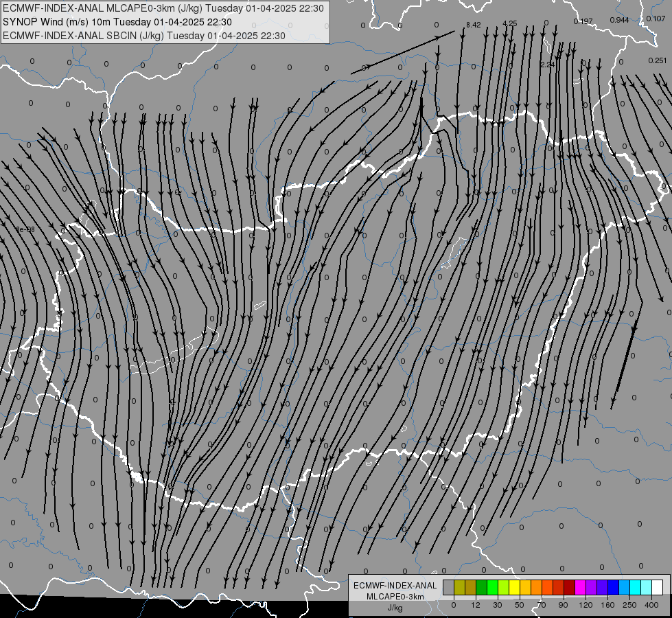Click the MLCAPE0-3km title line in header
672x618 pixels.
coord(163,8)
